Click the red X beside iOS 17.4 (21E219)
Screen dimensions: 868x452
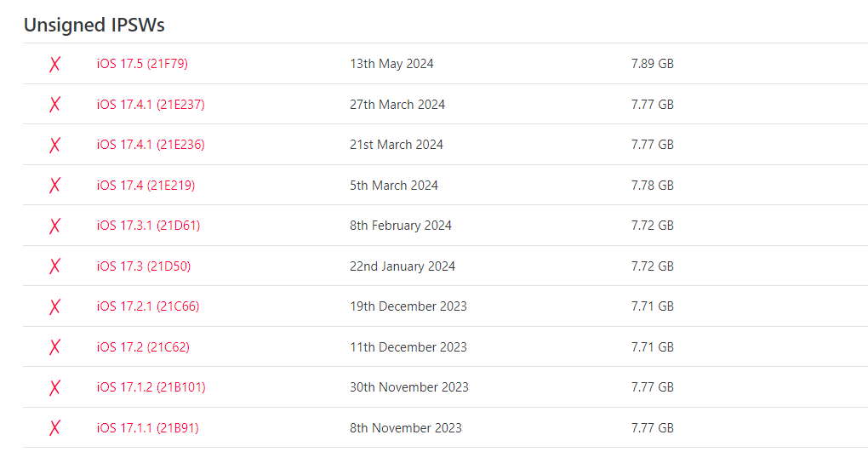click(54, 186)
